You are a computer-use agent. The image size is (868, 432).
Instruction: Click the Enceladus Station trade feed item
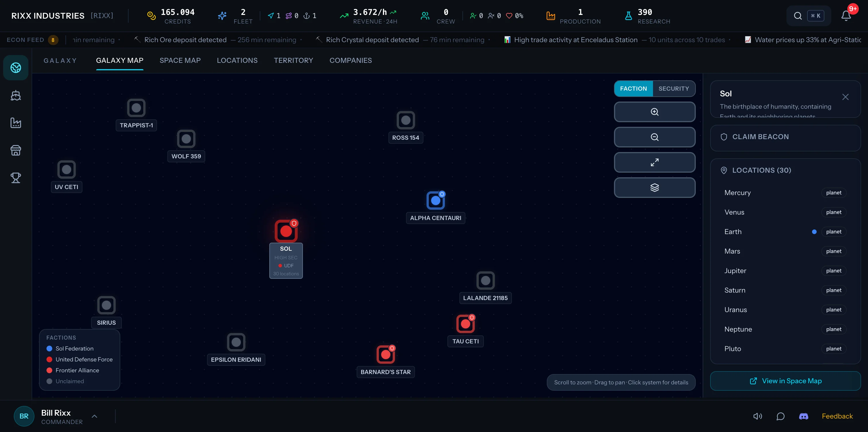pyautogui.click(x=614, y=40)
